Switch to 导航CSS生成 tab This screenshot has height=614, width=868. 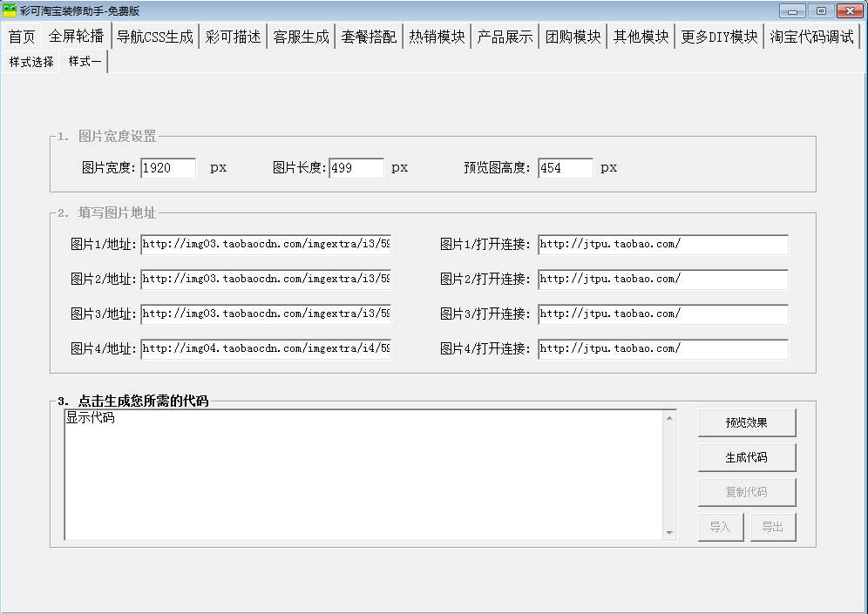click(155, 37)
